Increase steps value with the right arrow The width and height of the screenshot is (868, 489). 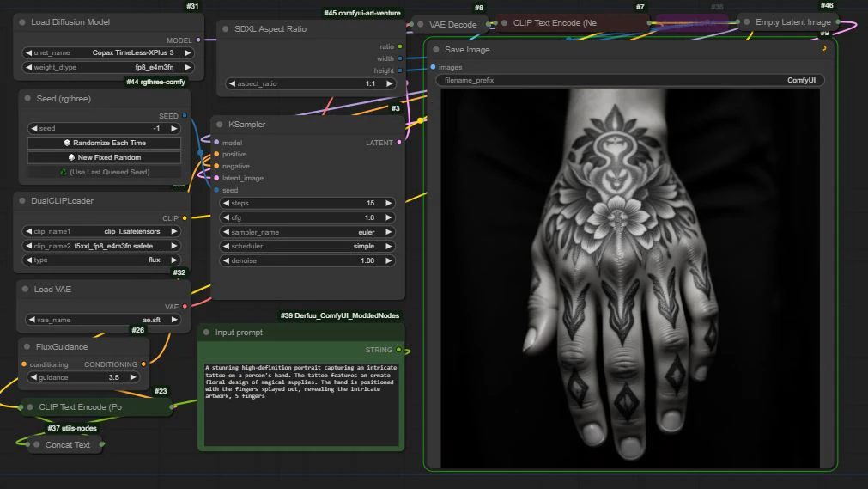388,203
